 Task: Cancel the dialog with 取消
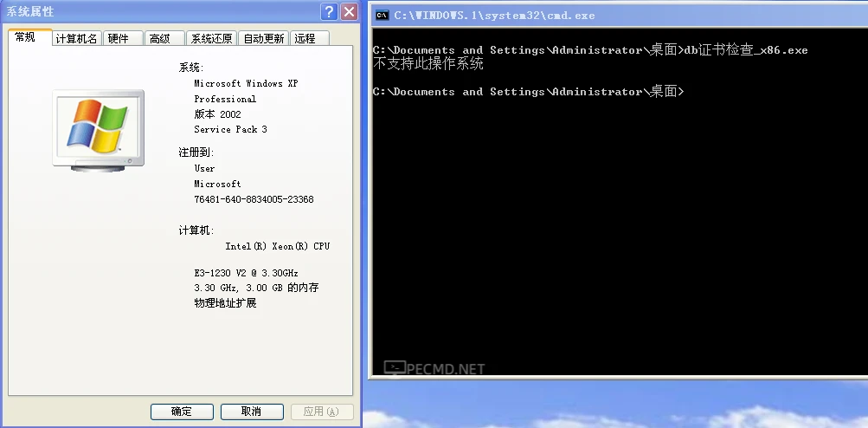coord(252,412)
